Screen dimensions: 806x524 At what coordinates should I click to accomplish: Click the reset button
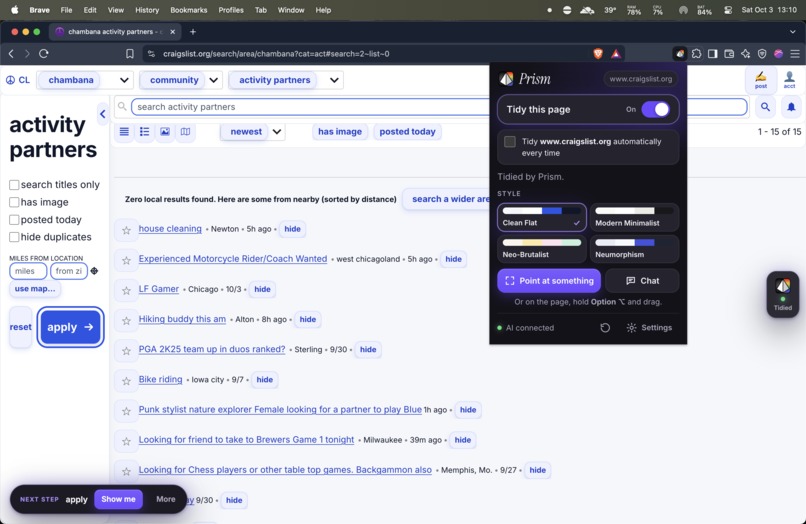[x=21, y=327]
